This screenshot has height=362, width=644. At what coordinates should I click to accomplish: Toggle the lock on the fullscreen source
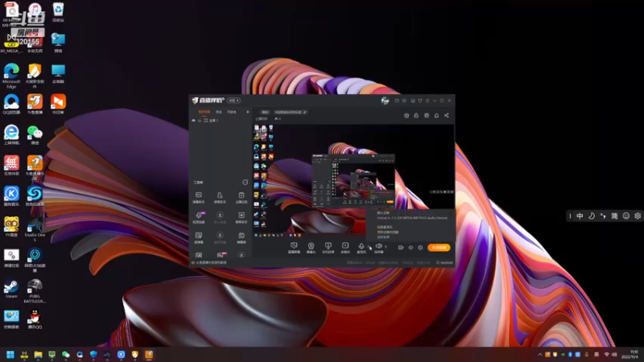(200, 121)
